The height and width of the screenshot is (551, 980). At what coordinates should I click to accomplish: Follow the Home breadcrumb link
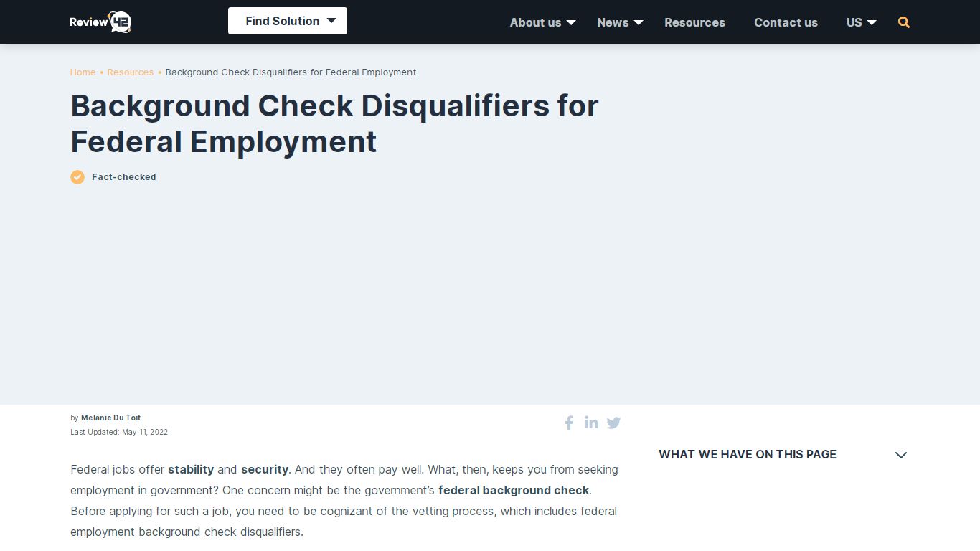click(83, 72)
